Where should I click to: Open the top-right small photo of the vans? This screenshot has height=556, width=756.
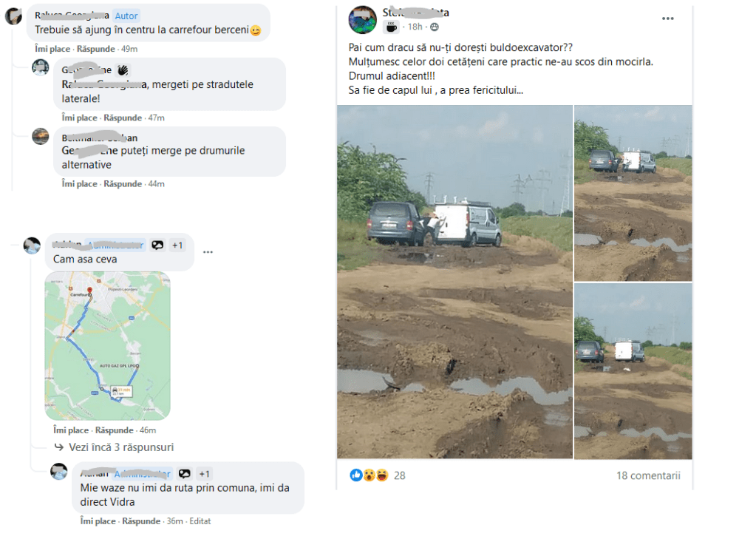pyautogui.click(x=633, y=192)
